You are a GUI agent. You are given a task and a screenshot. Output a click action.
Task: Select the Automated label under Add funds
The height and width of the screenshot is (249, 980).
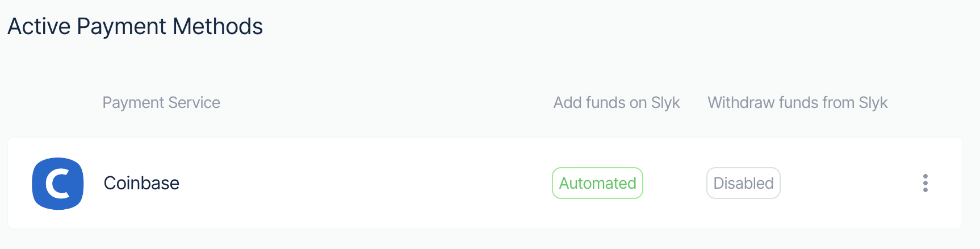597,183
